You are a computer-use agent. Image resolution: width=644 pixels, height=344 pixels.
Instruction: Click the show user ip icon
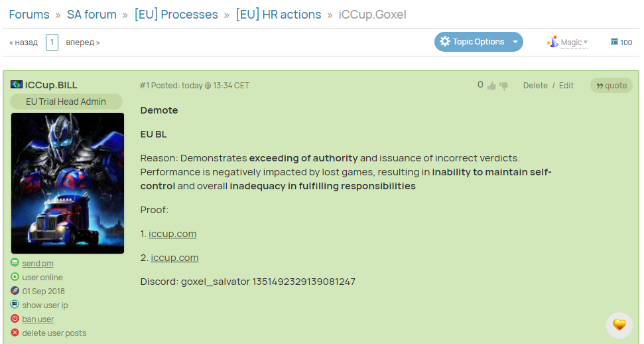click(15, 305)
